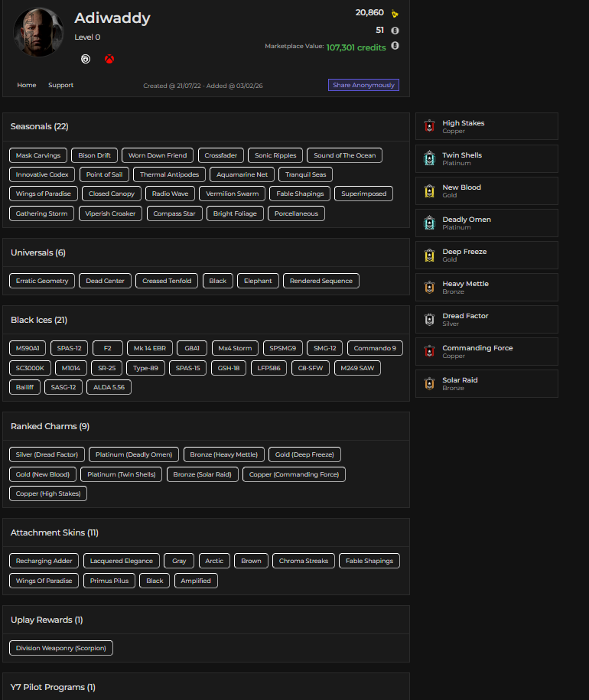Select the Erratic Geometry universal tag
589x700 pixels.
[x=42, y=281]
